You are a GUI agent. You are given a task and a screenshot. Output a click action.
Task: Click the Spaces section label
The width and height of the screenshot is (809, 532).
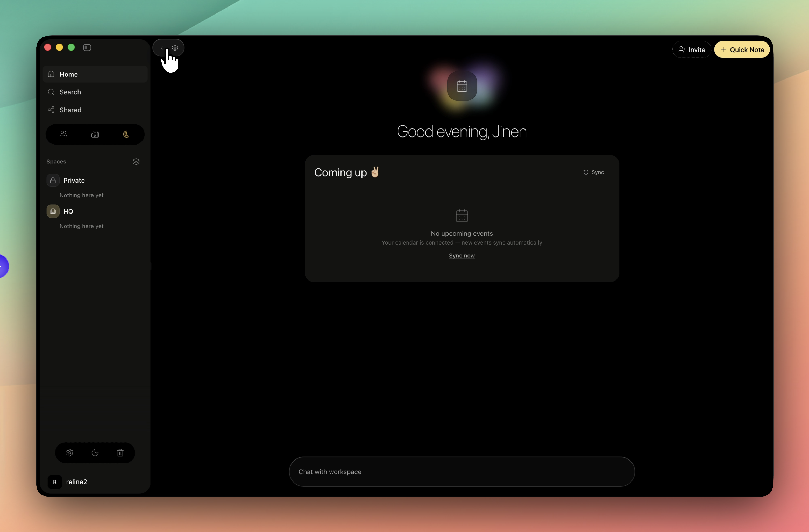pos(56,161)
